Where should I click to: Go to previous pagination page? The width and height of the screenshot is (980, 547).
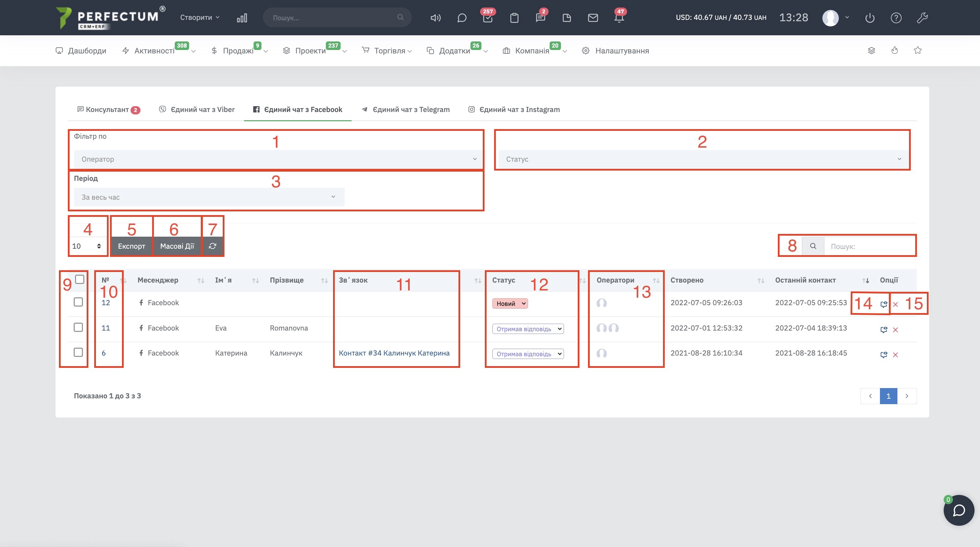point(870,396)
